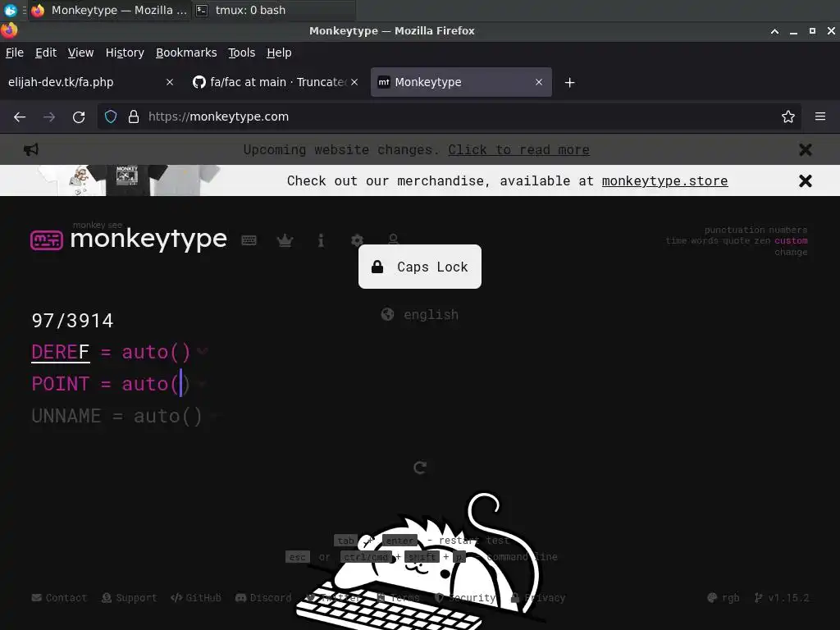Open the leaderboards crown icon
The width and height of the screenshot is (840, 630).
[285, 240]
